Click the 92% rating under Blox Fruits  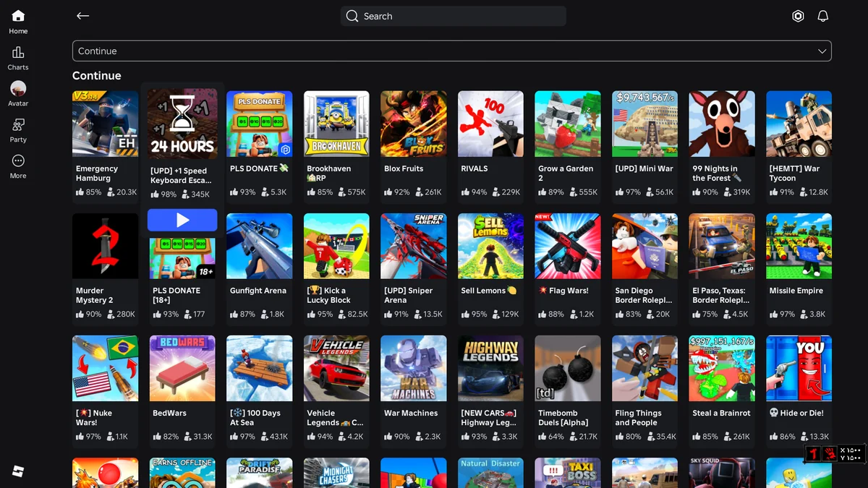[397, 192]
